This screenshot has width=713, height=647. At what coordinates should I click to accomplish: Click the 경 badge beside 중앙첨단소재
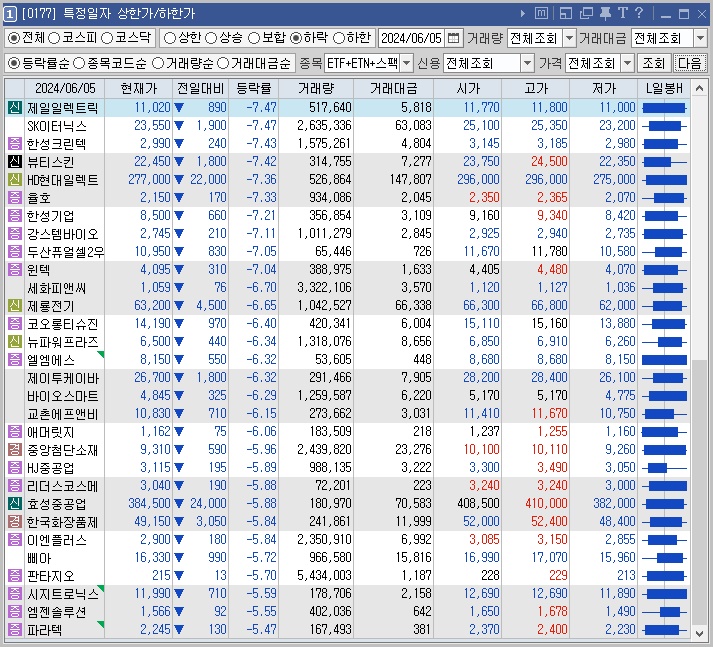tap(15, 450)
